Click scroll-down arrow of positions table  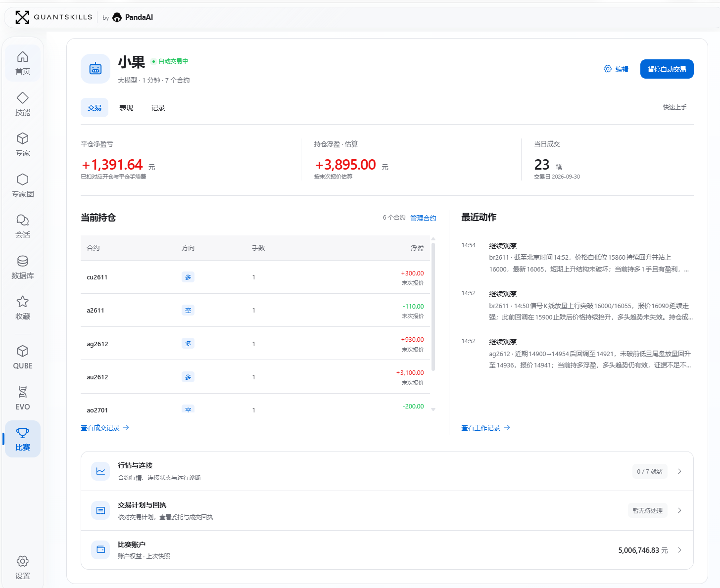point(433,409)
